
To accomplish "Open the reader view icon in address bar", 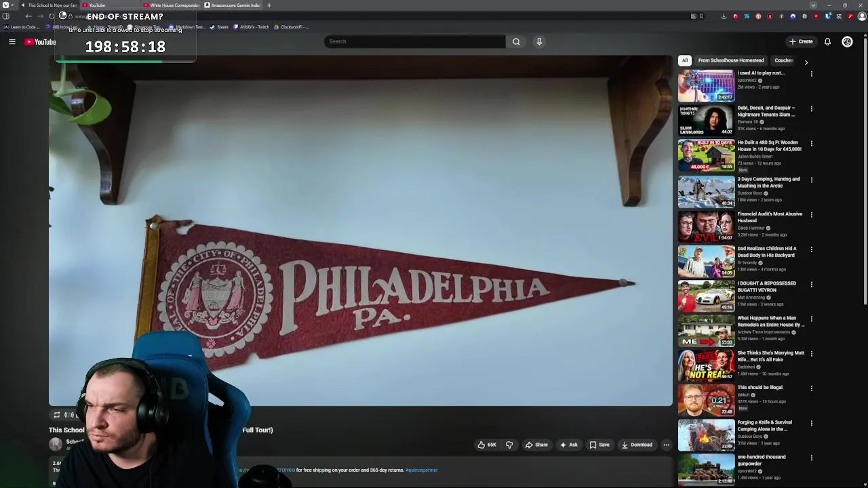I will 693,16.
